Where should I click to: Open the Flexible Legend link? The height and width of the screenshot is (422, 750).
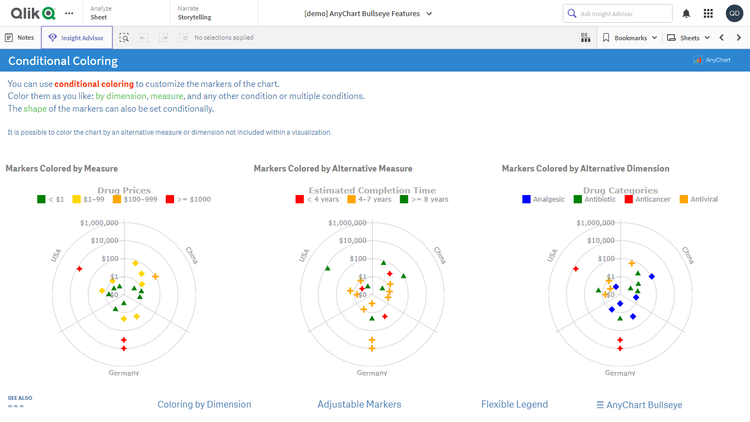click(514, 404)
